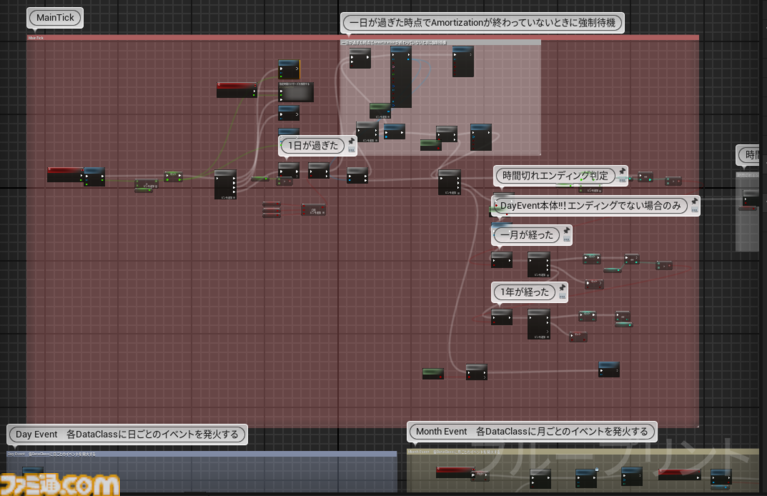Select the MainTick comment bubble label
Image resolution: width=767 pixels, height=496 pixels.
pos(55,17)
